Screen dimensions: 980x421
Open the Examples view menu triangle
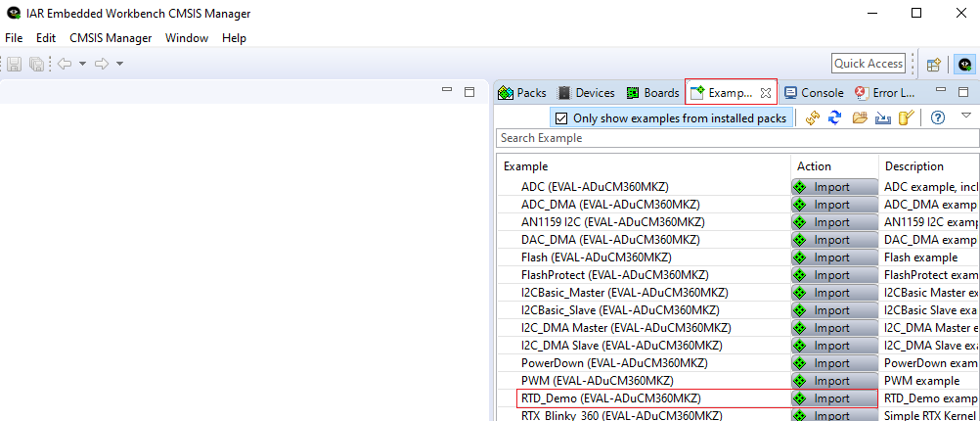[966, 116]
